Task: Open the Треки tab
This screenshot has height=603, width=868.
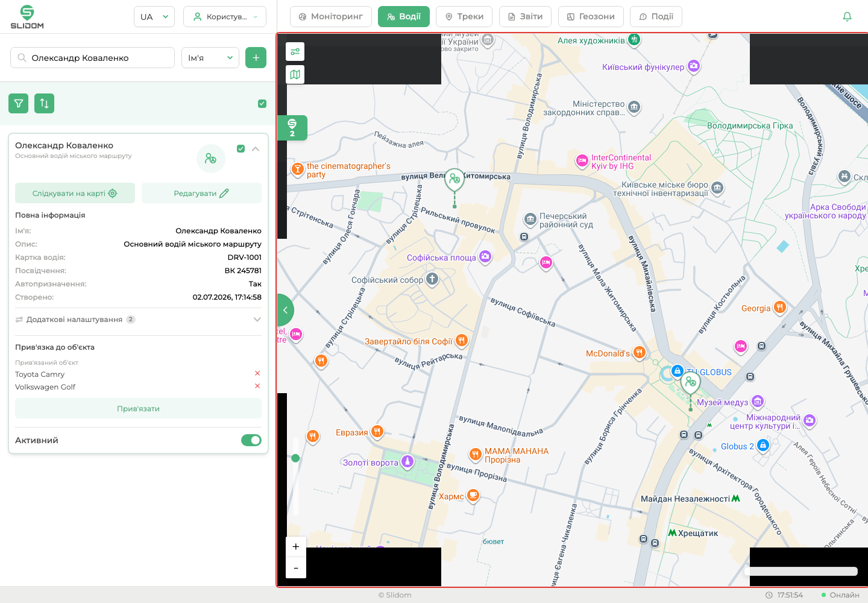Action: (464, 17)
